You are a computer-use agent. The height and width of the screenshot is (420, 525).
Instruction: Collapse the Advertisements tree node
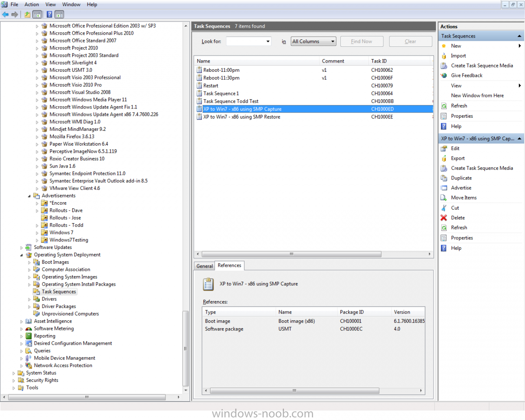coord(29,196)
